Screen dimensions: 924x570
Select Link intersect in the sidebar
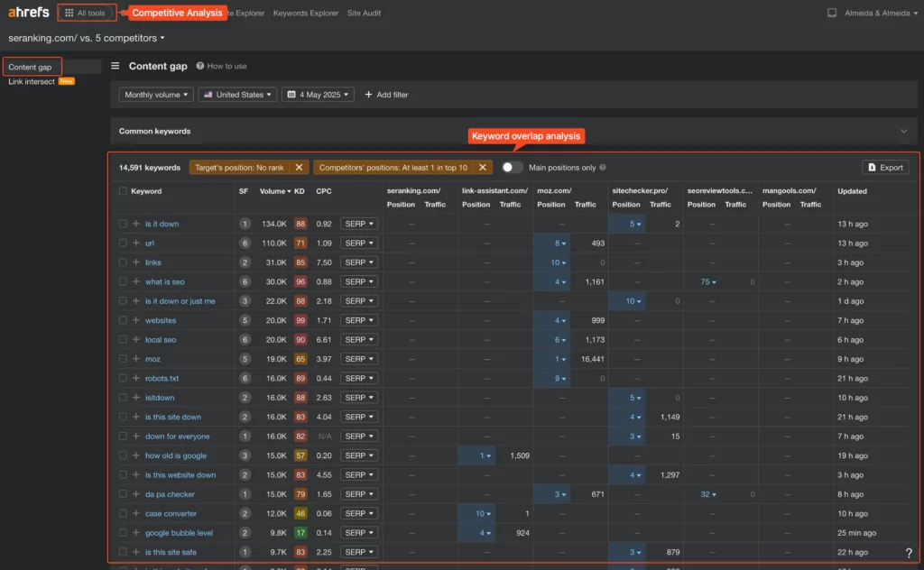[32, 82]
